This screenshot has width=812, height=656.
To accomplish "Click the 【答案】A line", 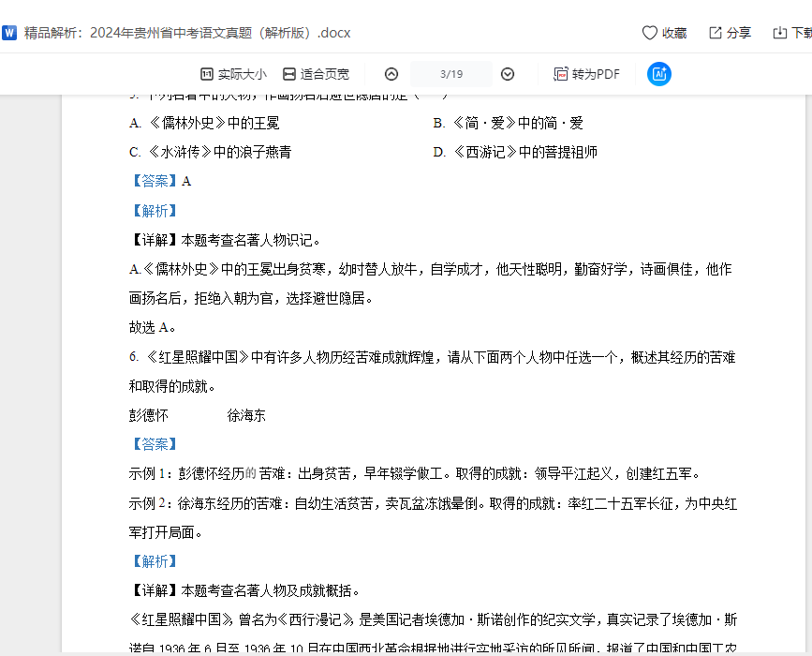I will pyautogui.click(x=160, y=182).
